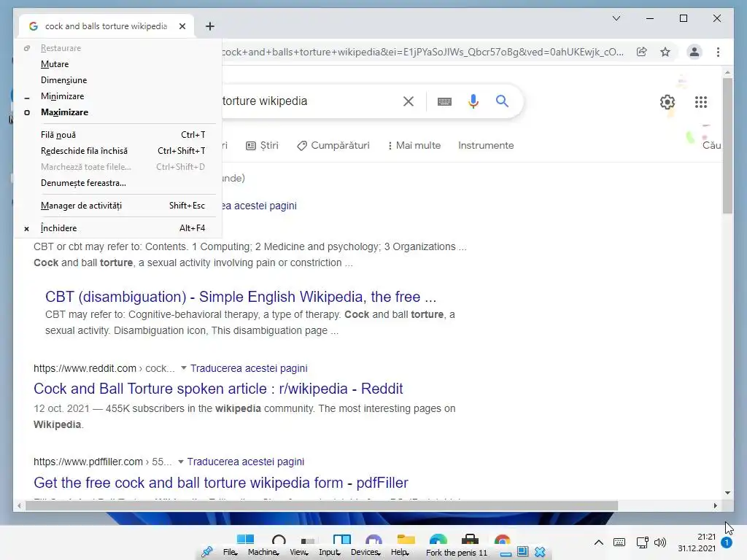The height and width of the screenshot is (560, 747).
Task: Click Traducerea acestei pagini beside reddit.com
Action: pyautogui.click(x=249, y=368)
